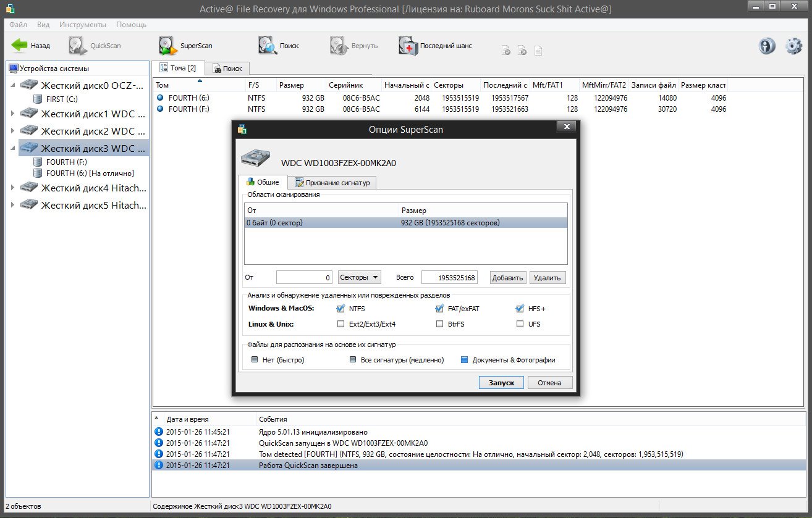Screen dimensions: 812x518
Task: Select Документы & Фотографии option
Action: tap(465, 359)
